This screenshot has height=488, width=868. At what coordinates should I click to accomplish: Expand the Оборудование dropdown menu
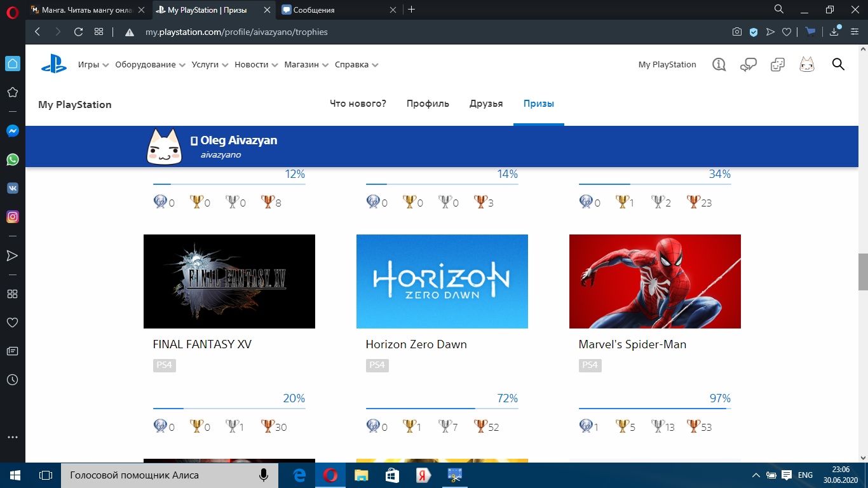pos(150,65)
